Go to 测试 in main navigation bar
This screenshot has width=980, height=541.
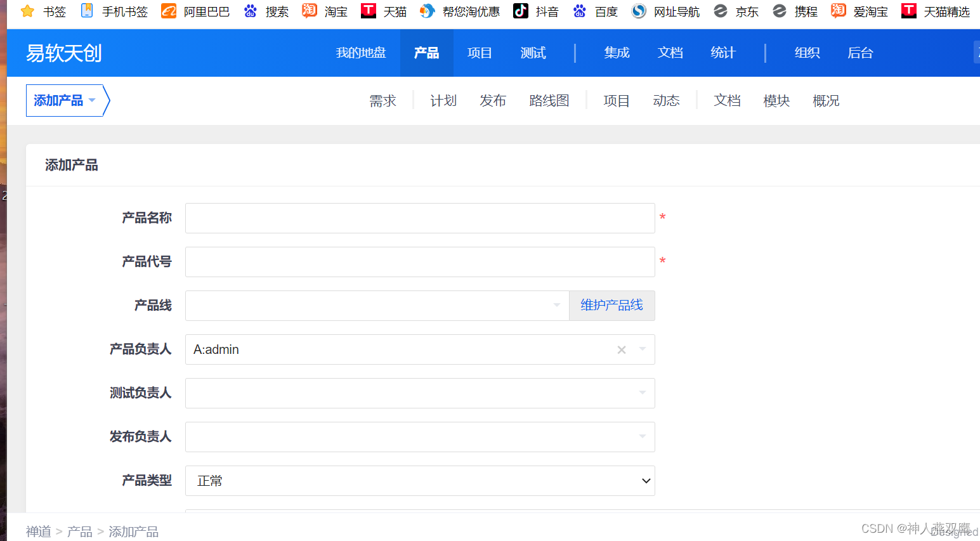pyautogui.click(x=533, y=53)
